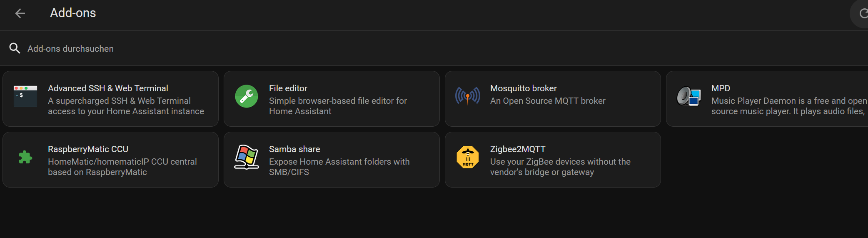
Task: Click the Zigbee2MQTT yellow bee icon
Action: click(x=468, y=157)
